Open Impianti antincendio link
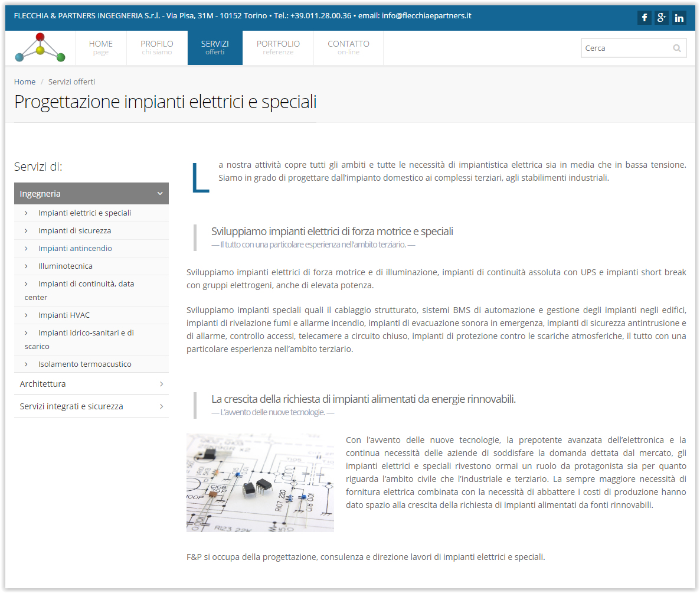Viewport: 700px width, 593px height. (x=75, y=249)
